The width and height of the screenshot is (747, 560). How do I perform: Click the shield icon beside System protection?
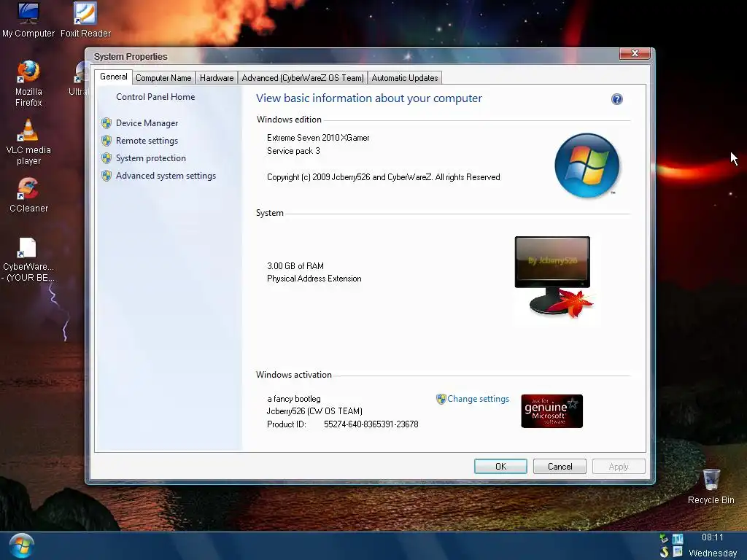tap(107, 158)
